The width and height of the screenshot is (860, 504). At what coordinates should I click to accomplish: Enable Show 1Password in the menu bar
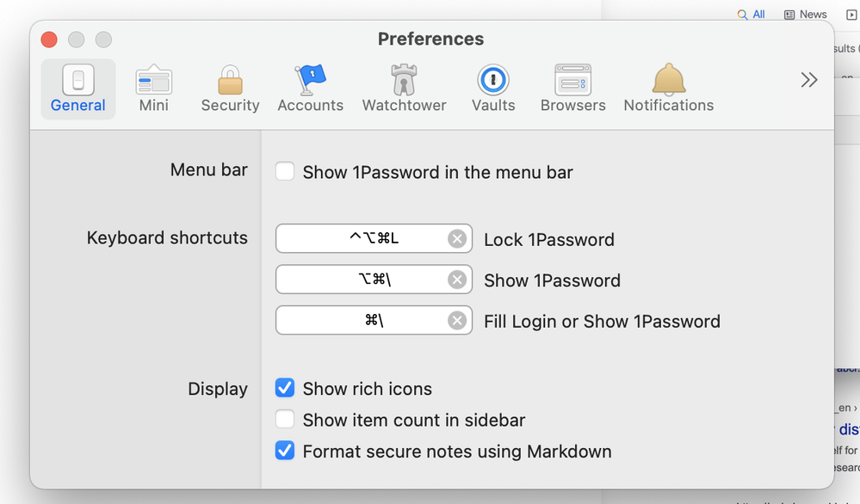point(285,172)
